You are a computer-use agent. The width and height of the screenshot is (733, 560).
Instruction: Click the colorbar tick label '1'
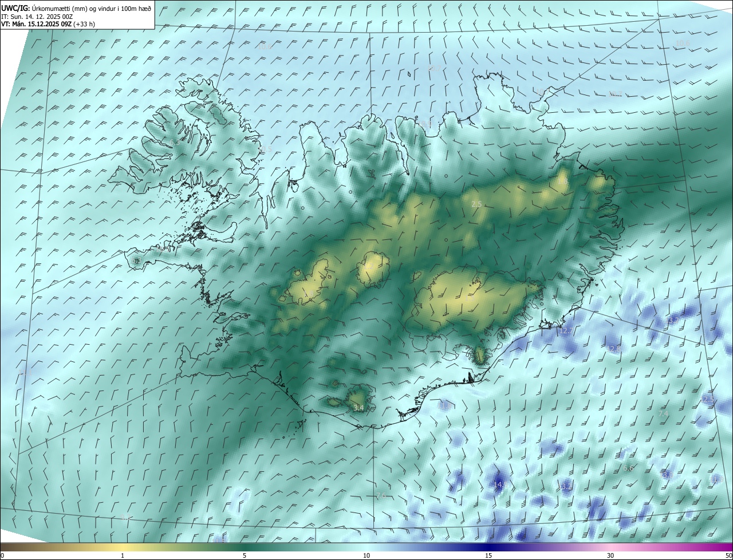(x=123, y=555)
